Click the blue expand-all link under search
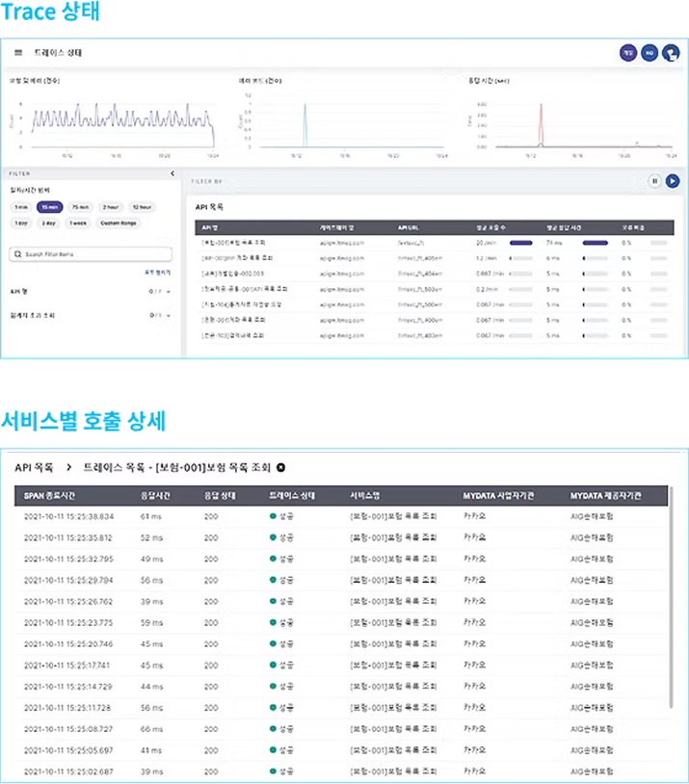The width and height of the screenshot is (689, 784). pyautogui.click(x=158, y=273)
